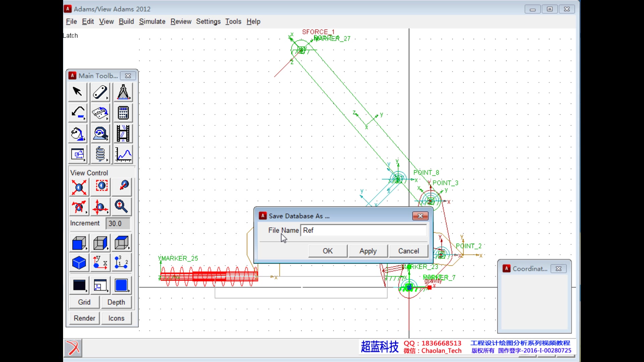The height and width of the screenshot is (362, 644).
Task: Open the measure compass tool
Action: click(x=123, y=92)
